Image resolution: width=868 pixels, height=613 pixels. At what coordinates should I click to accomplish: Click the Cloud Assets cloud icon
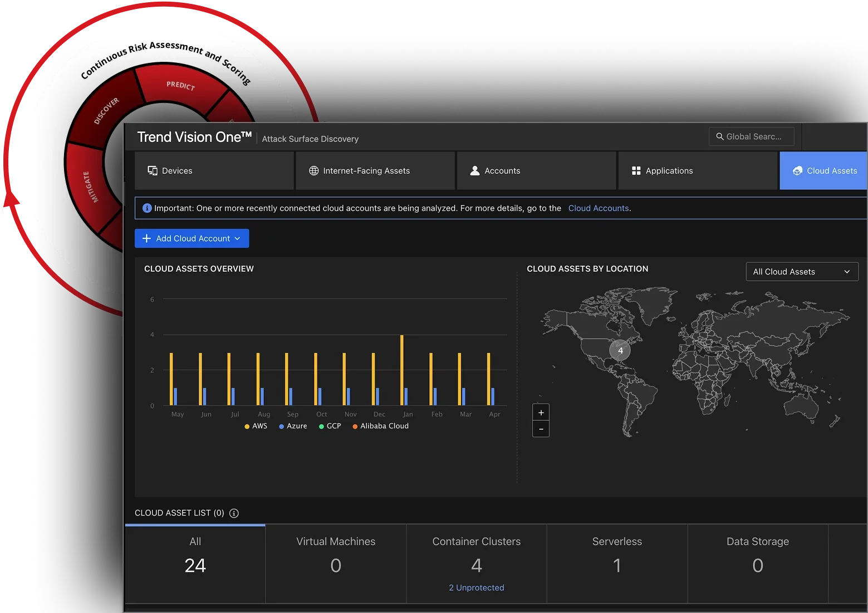tap(798, 171)
